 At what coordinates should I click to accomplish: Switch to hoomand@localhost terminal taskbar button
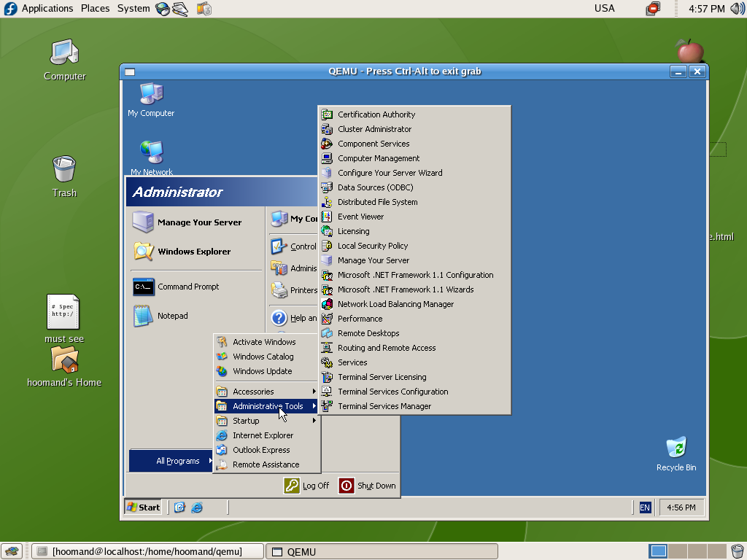click(x=147, y=552)
